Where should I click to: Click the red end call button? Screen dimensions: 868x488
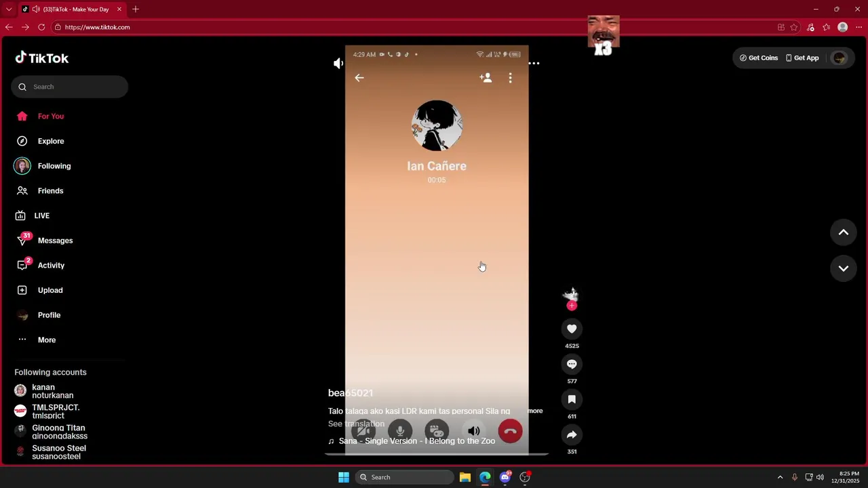pyautogui.click(x=511, y=431)
